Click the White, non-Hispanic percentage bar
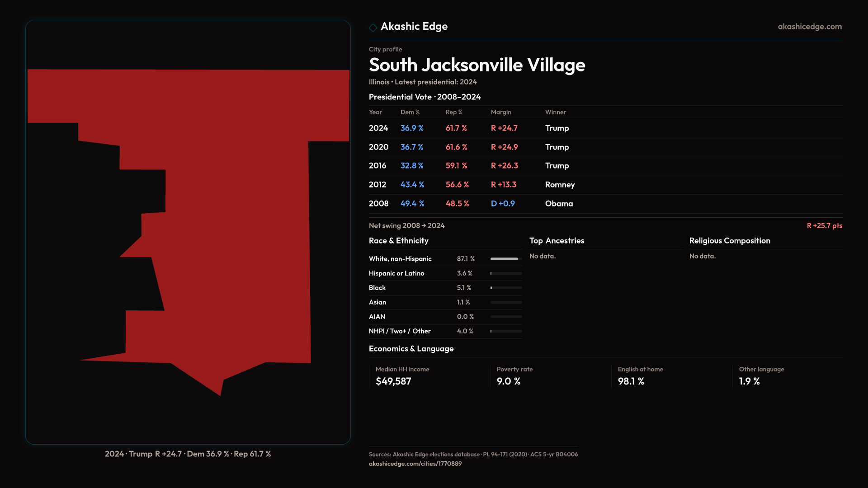Viewport: 868px width, 488px height. tap(506, 259)
